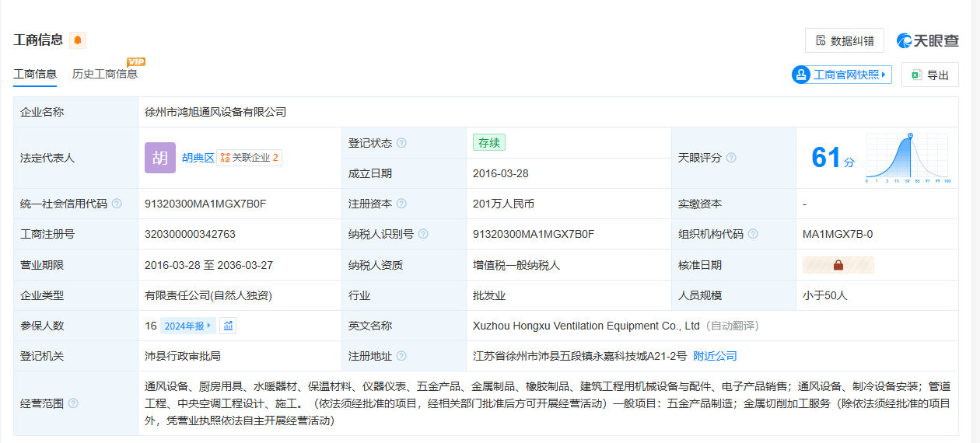This screenshot has width=980, height=443.
Task: Click business term 2016-03-28 至 2036-03-27
Action: (208, 265)
